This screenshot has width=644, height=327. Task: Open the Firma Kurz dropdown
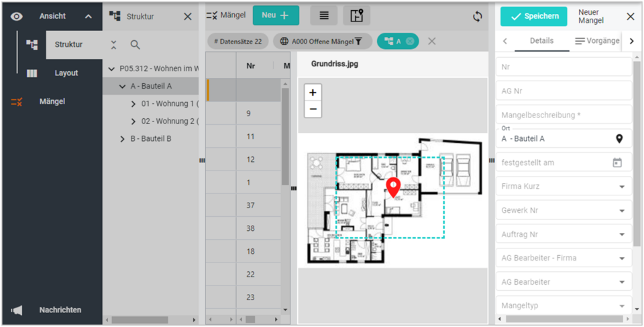coord(621,187)
